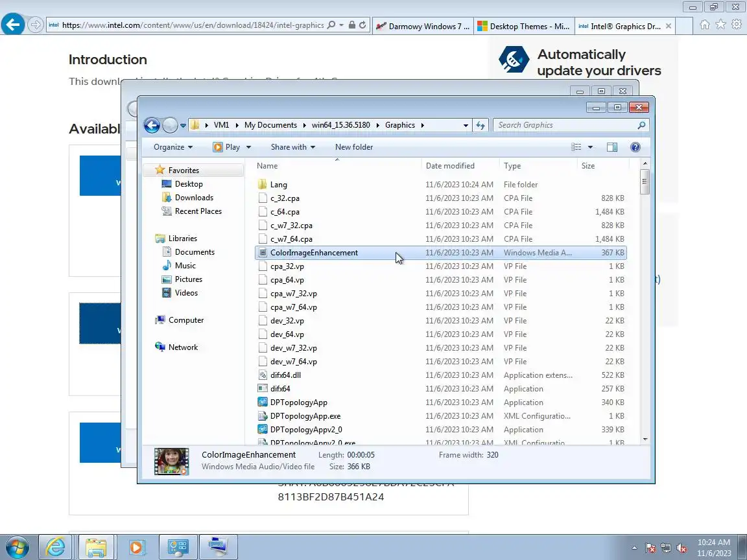
Task: Select DPTopologyApp.exe XML configuration icon
Action: pyautogui.click(x=263, y=416)
